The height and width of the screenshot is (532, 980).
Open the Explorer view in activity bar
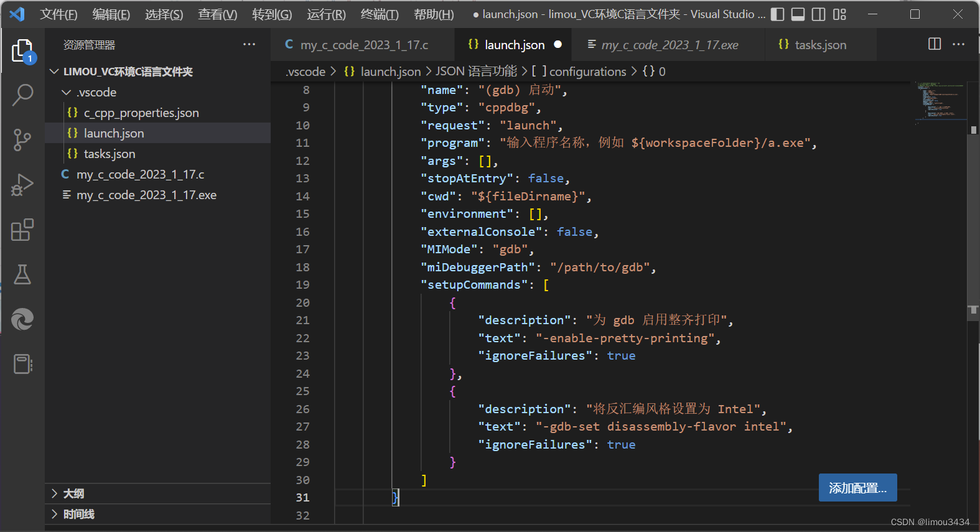tap(22, 50)
